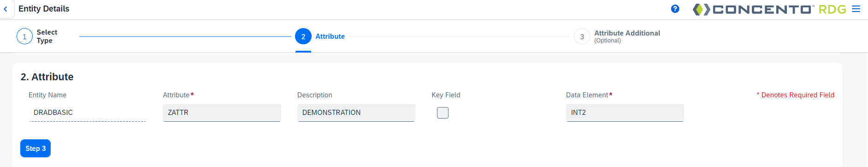Switch to the Attribute step label

pos(330,36)
